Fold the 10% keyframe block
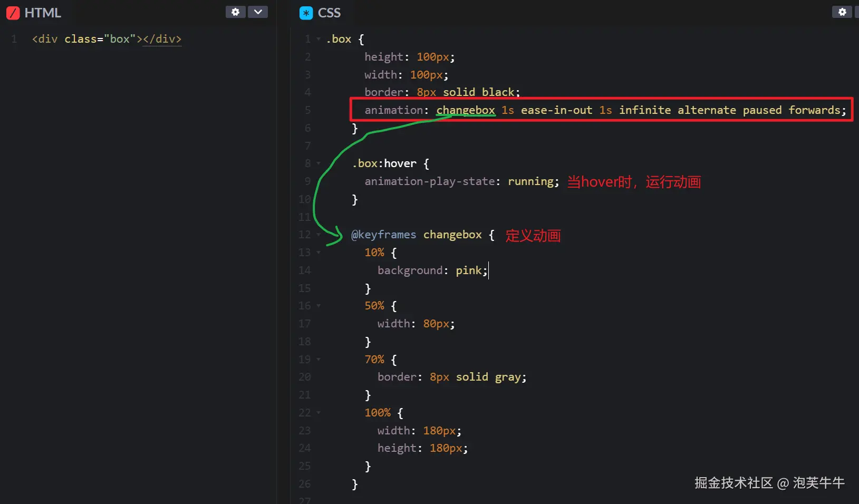Image resolution: width=859 pixels, height=504 pixels. [x=318, y=253]
